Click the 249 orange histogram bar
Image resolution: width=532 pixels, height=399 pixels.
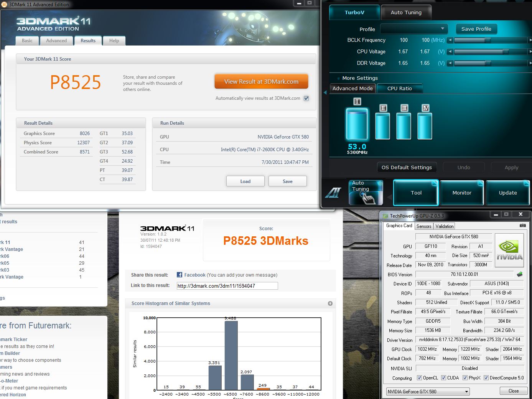pyautogui.click(x=263, y=389)
